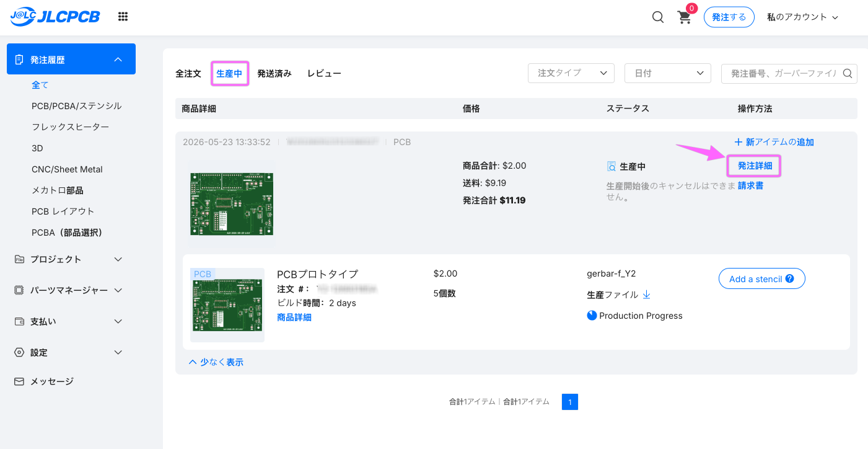This screenshot has width=868, height=449.
Task: Collapse the 発注履歴 sidebar section
Action: [71, 60]
